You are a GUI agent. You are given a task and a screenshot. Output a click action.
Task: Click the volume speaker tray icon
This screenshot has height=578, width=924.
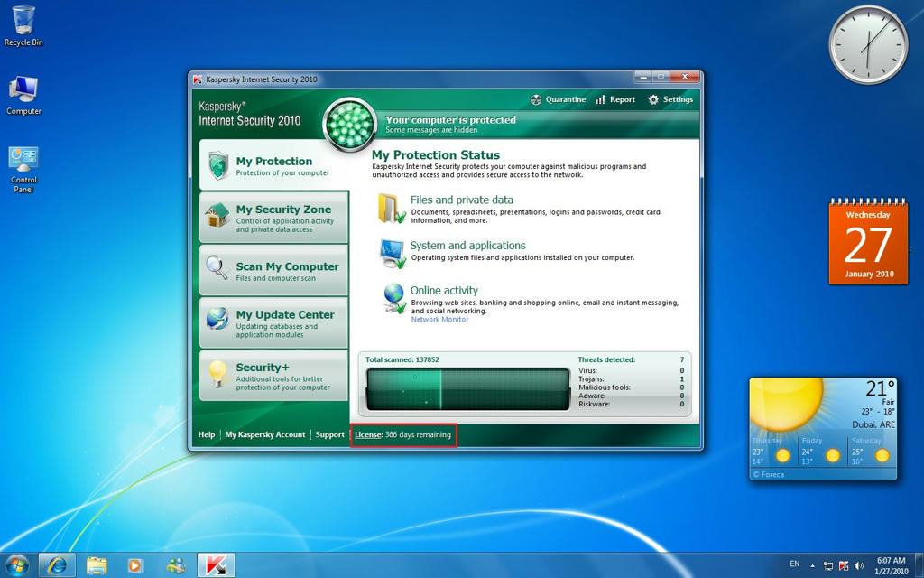[x=859, y=565]
